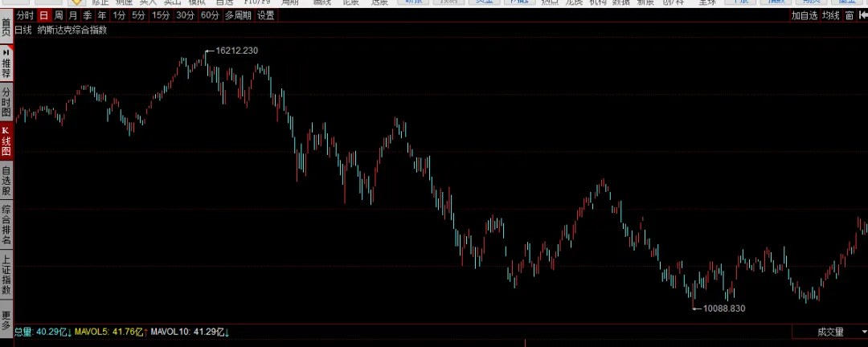Image resolution: width=868 pixels, height=347 pixels.
Task: Open 自选股 in the left sidebar
Action: 6,182
